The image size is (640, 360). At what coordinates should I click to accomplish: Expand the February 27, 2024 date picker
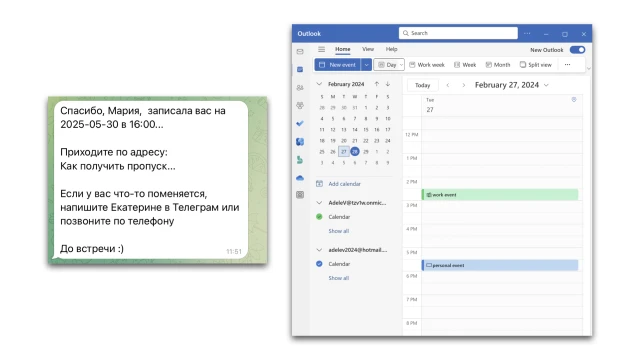pyautogui.click(x=511, y=85)
